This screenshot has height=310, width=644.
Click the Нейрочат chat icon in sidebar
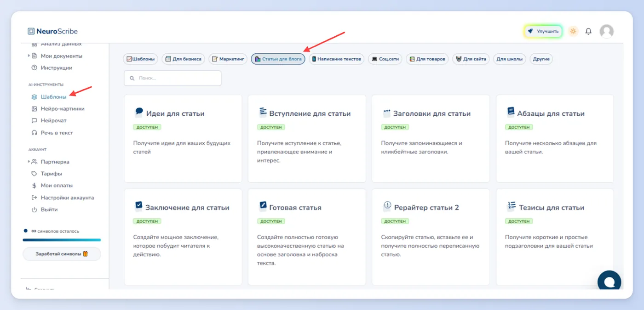point(34,121)
